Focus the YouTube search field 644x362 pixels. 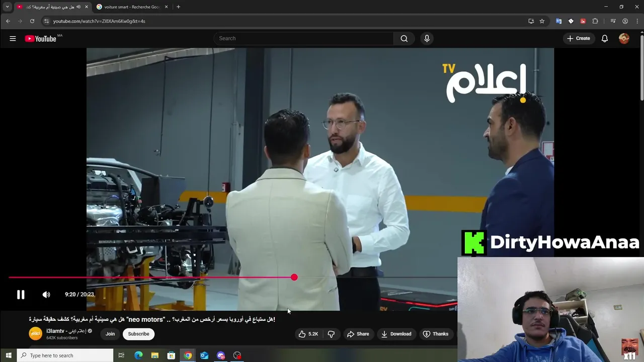[x=305, y=39]
